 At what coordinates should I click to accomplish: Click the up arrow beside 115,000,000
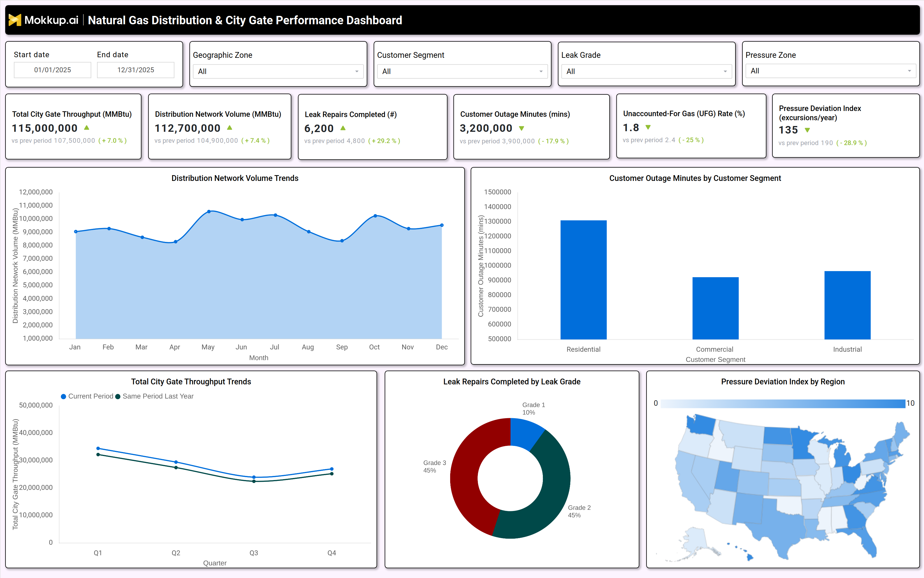click(87, 128)
